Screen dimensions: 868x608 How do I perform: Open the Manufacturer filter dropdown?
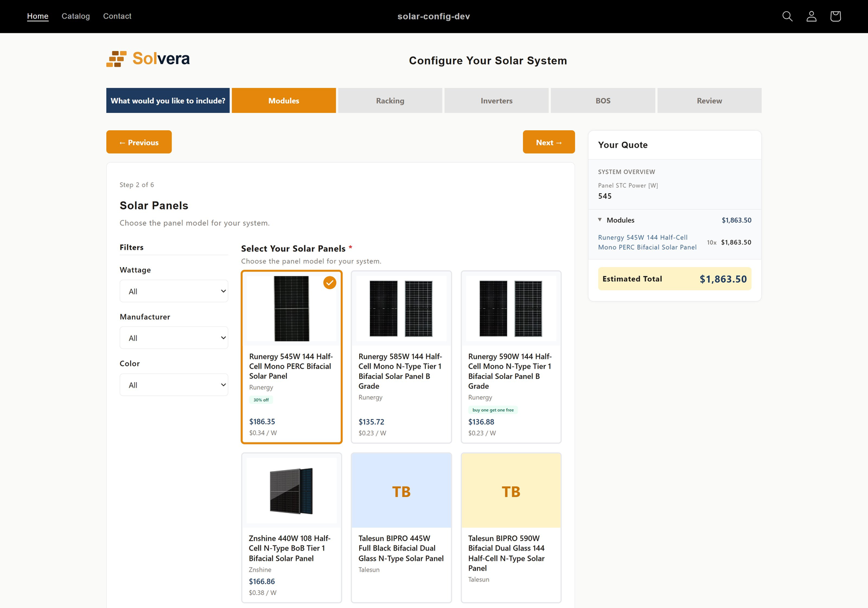[x=174, y=338]
